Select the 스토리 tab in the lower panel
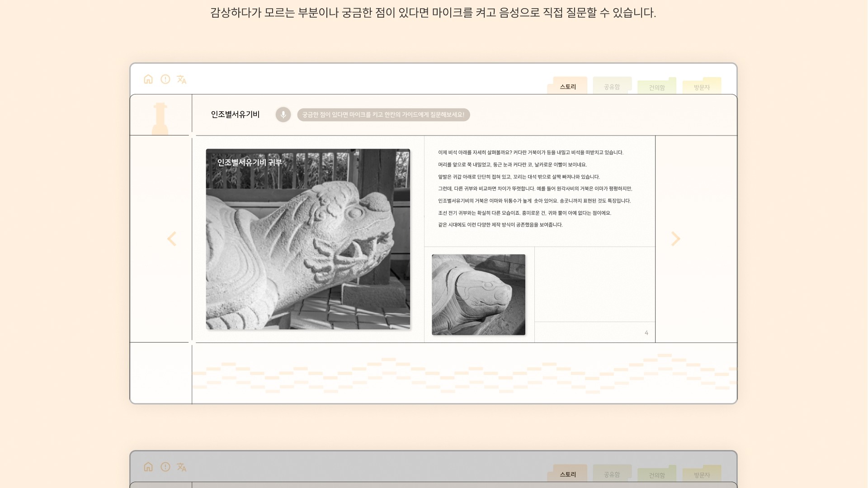The width and height of the screenshot is (868, 488). (x=568, y=474)
